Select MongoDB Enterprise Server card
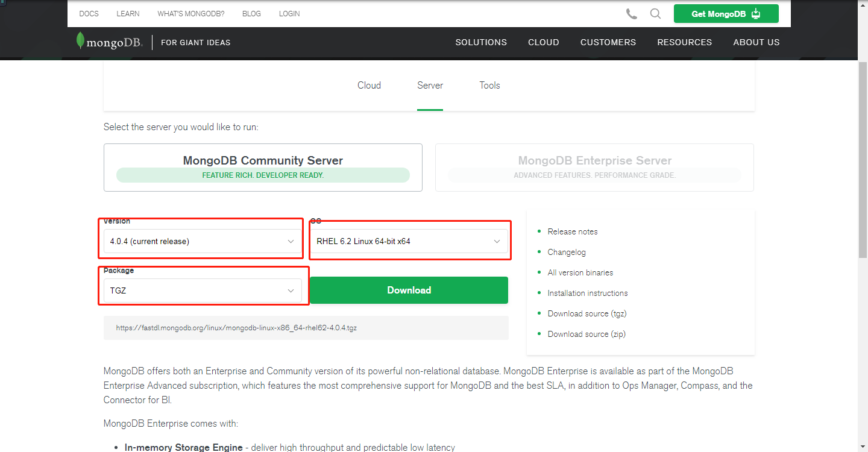 [x=594, y=168]
